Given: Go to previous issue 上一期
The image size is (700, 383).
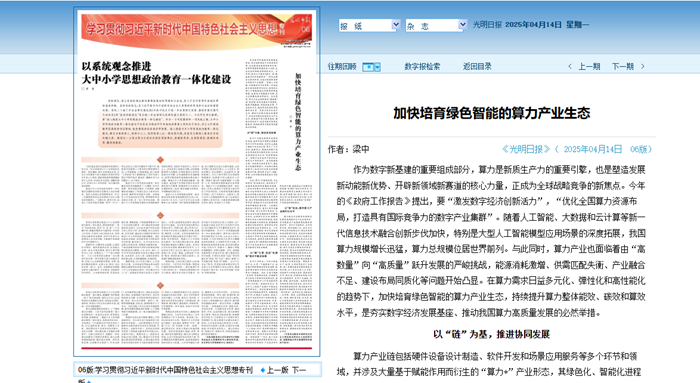Looking at the screenshot, I should tap(589, 67).
